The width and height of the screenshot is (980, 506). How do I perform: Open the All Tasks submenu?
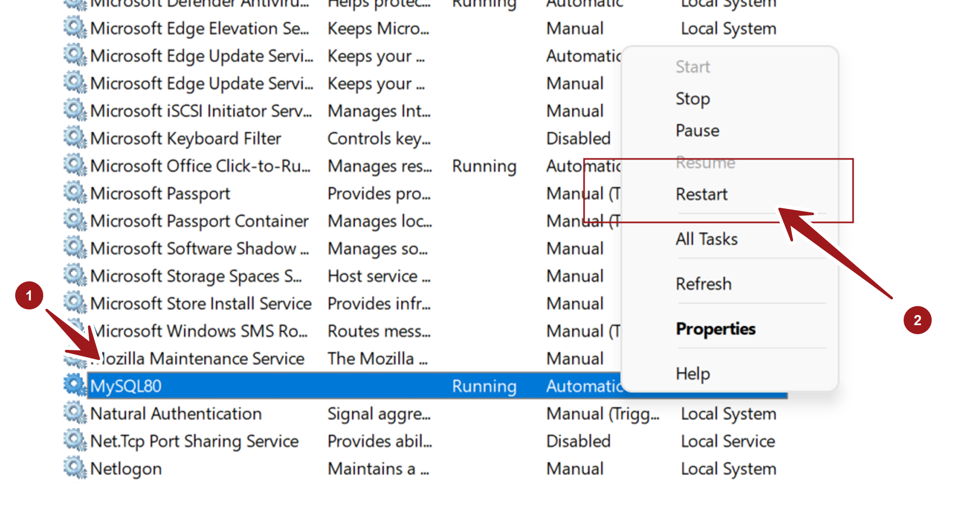[706, 239]
